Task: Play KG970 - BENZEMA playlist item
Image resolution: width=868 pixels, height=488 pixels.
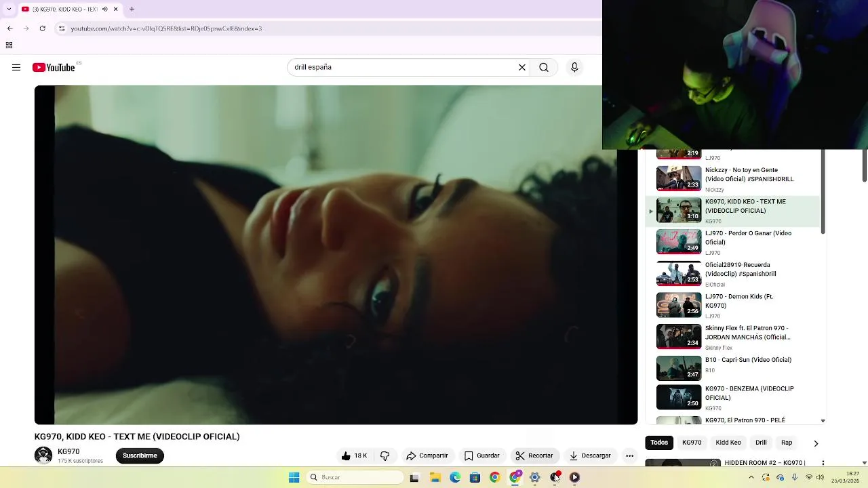Action: [732, 398]
